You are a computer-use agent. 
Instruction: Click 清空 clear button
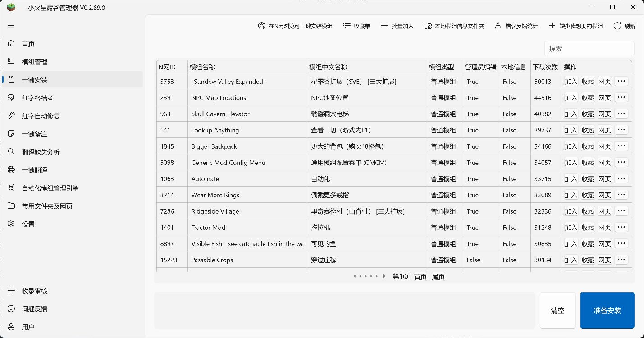tap(558, 311)
